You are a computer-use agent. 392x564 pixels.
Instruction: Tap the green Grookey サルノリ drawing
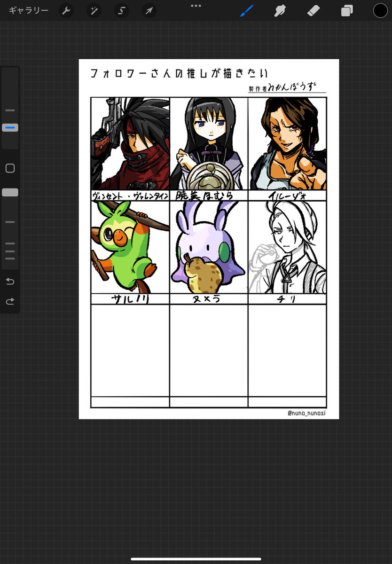pos(130,247)
